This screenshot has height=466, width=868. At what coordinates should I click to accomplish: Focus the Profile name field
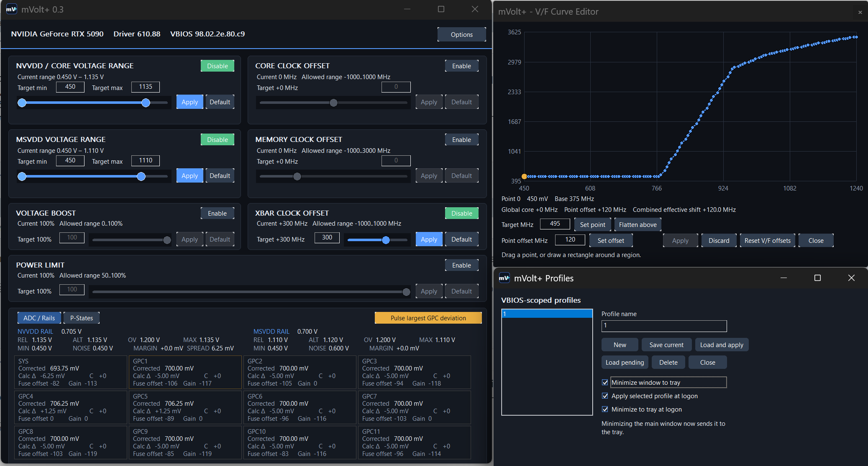tap(664, 326)
